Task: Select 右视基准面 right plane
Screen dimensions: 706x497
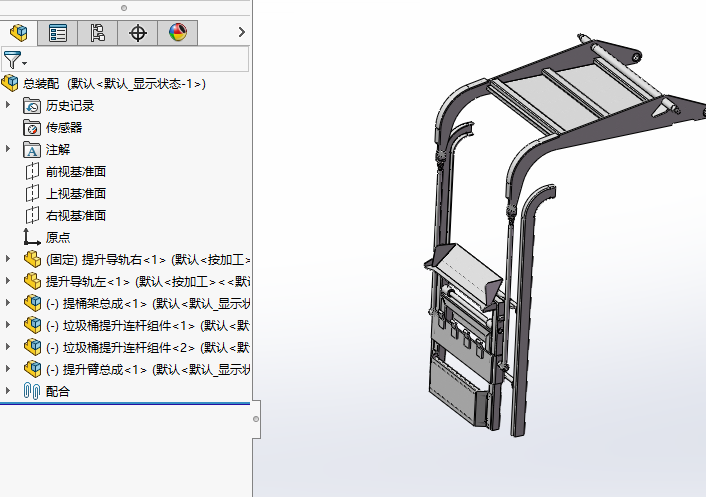Action: [x=76, y=216]
